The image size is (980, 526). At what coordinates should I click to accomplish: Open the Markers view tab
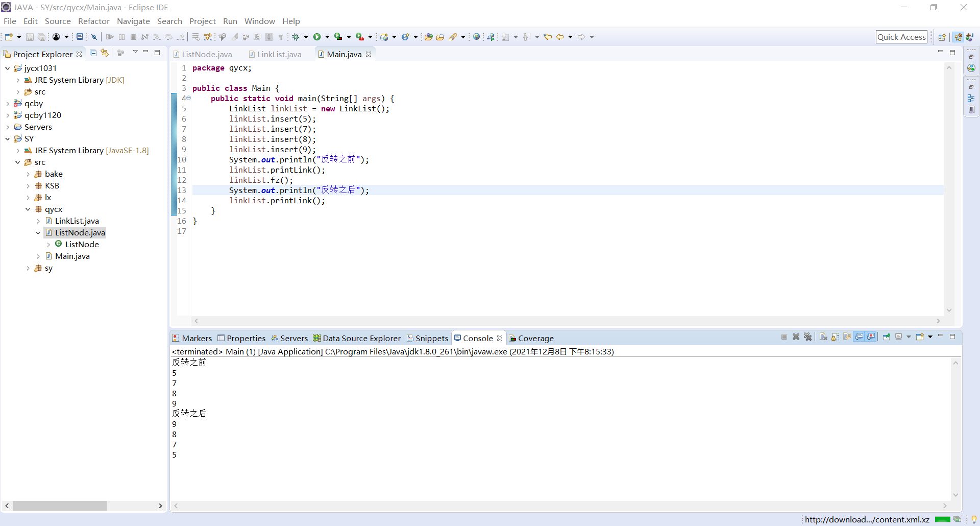pos(192,338)
